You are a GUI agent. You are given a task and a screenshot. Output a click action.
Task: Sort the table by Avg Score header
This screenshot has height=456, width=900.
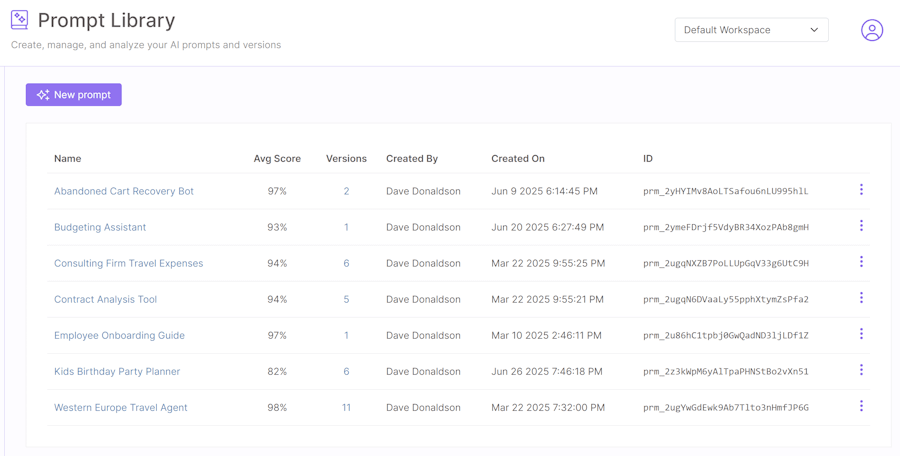click(x=277, y=158)
